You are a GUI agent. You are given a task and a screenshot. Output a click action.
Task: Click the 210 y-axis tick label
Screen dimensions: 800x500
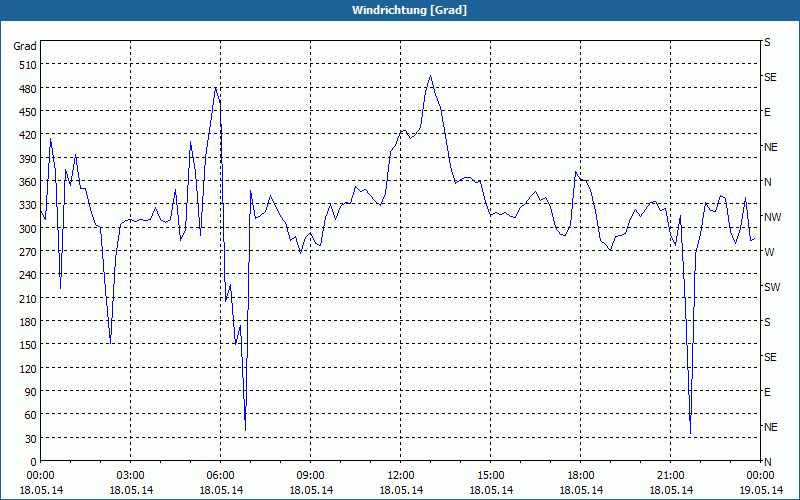click(29, 298)
